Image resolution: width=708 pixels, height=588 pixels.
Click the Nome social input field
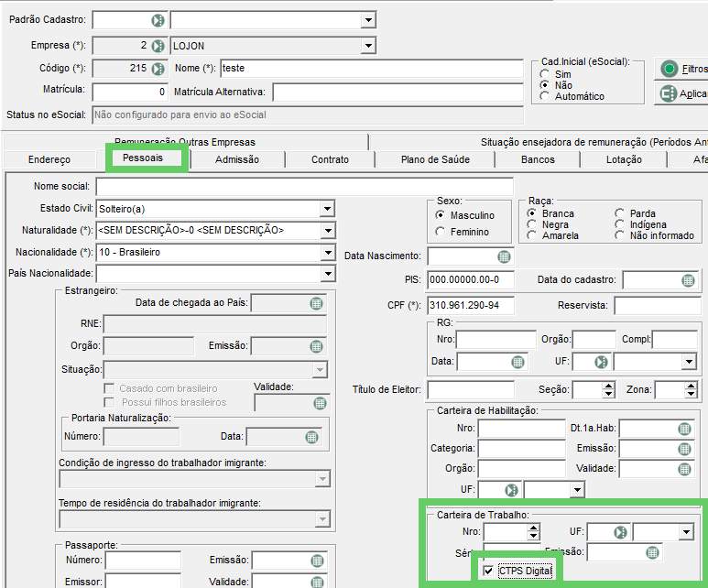(x=305, y=187)
